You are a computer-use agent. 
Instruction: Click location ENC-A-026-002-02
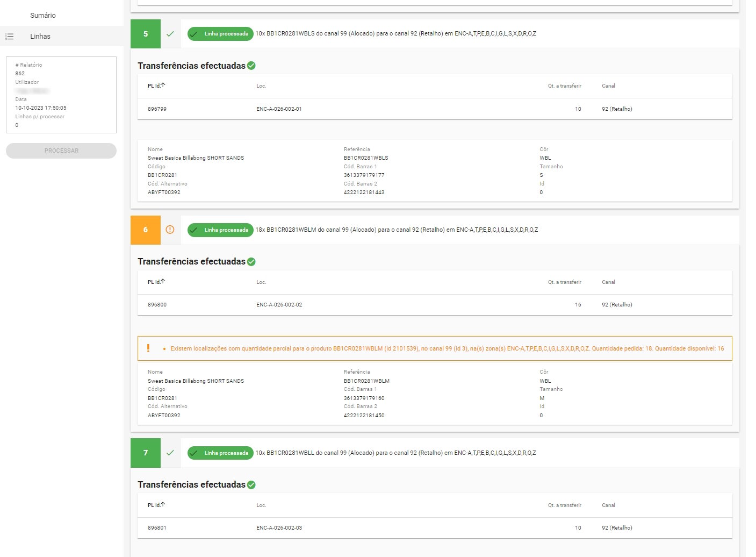[279, 305]
